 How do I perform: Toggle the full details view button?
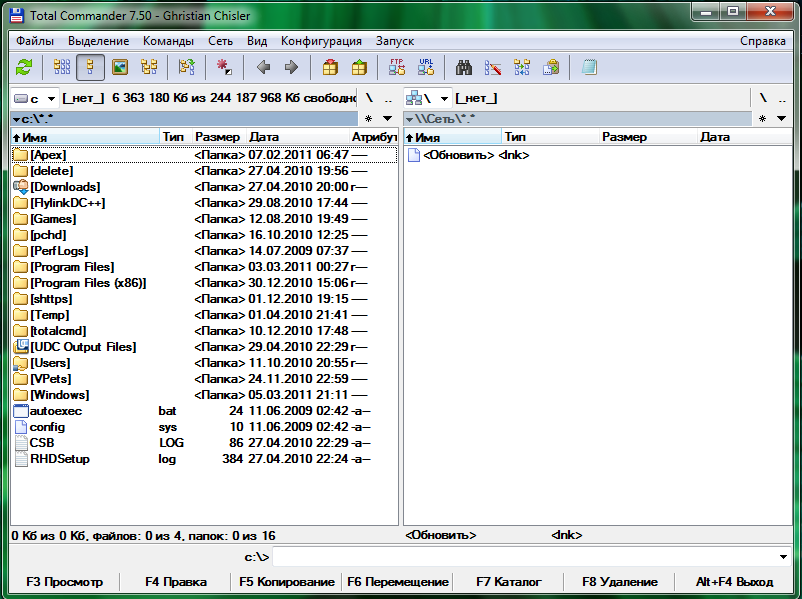tap(91, 68)
